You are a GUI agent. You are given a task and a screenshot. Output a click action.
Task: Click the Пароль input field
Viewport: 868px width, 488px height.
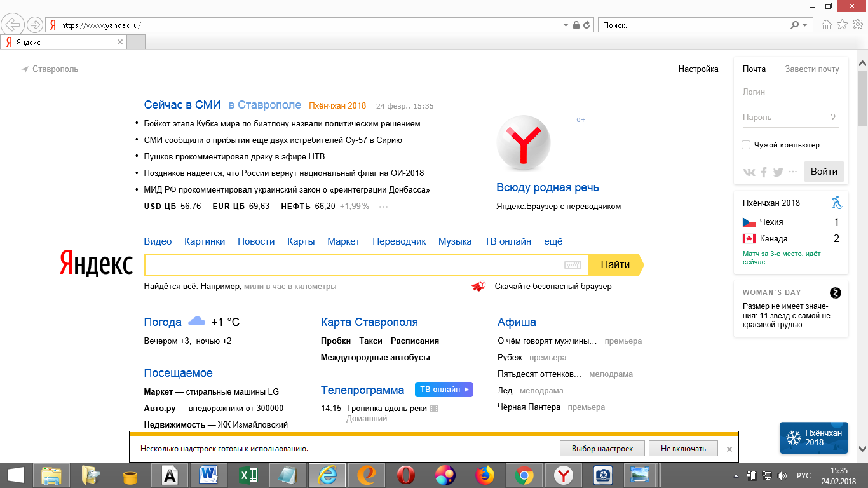click(x=785, y=118)
